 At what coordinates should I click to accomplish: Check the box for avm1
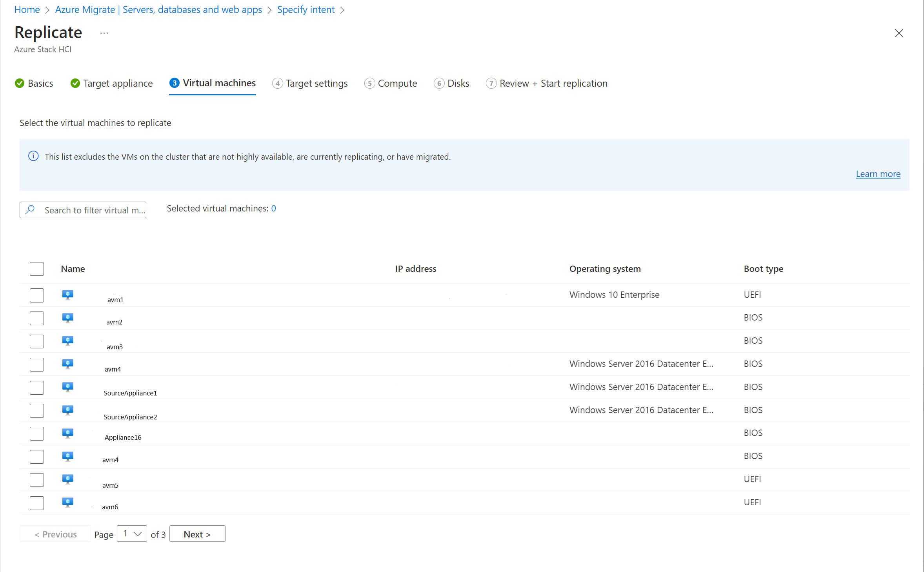(37, 295)
